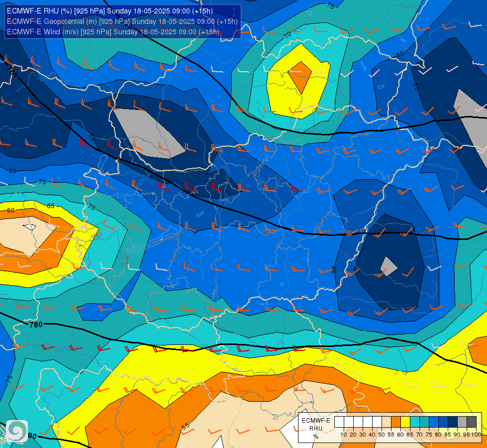Pick the cyan 65-70% legend swatch
Viewport: 487px width, 448px height.
415,422
